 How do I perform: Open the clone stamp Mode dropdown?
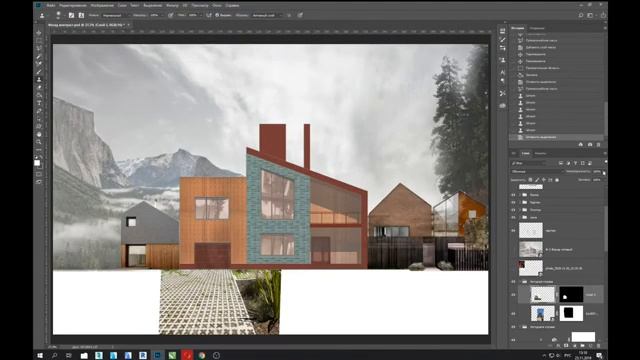pyautogui.click(x=115, y=15)
